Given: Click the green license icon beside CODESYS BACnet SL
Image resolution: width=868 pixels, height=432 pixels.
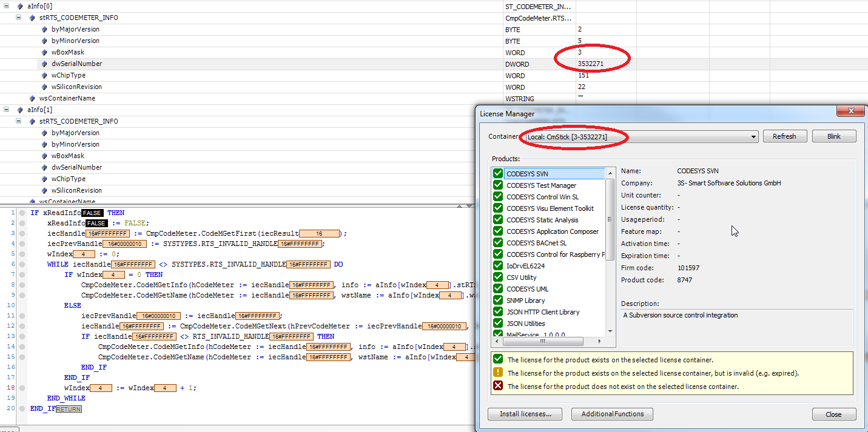Looking at the screenshot, I should tap(498, 243).
